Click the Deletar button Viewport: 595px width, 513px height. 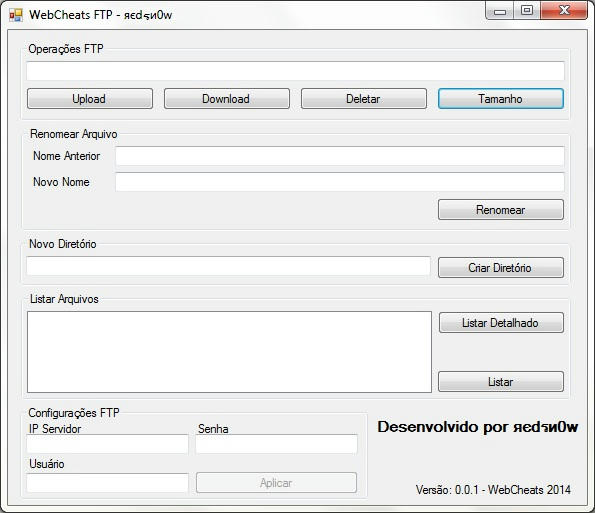364,99
